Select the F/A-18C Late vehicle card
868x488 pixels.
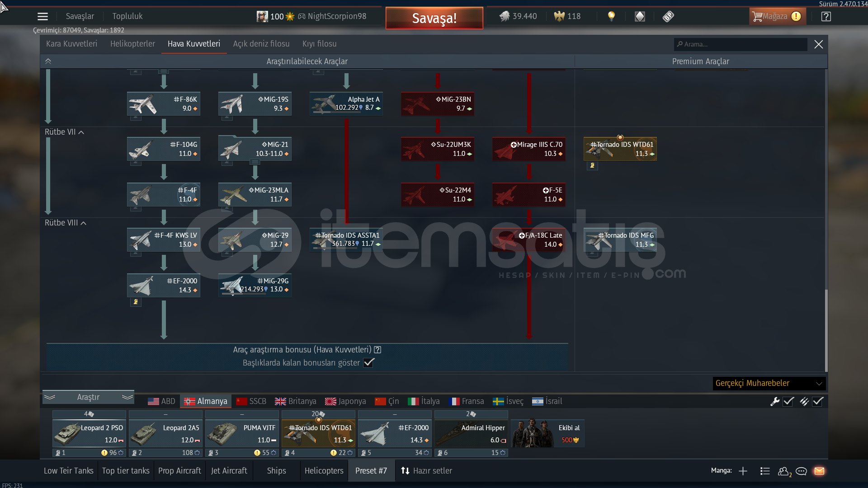[529, 240]
